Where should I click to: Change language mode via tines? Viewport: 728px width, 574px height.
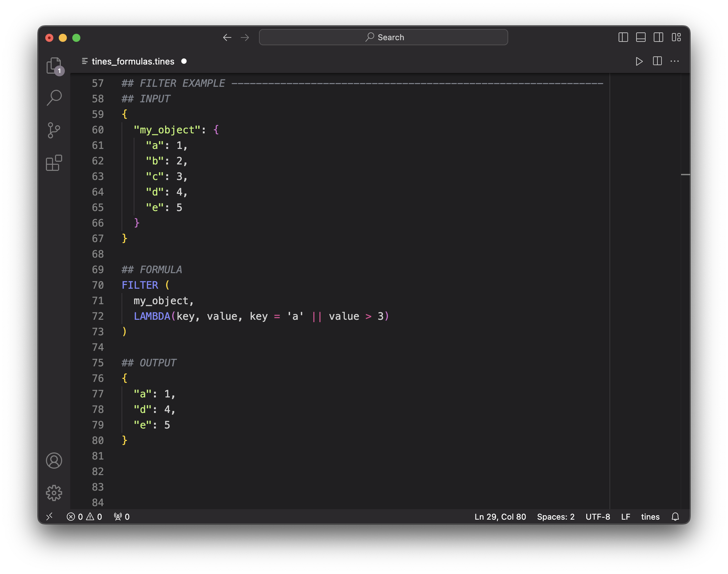650,517
